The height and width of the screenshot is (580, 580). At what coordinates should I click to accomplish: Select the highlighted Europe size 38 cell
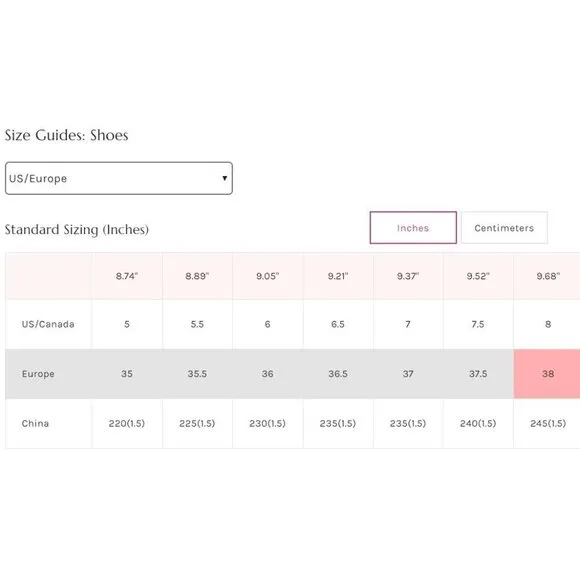point(548,374)
